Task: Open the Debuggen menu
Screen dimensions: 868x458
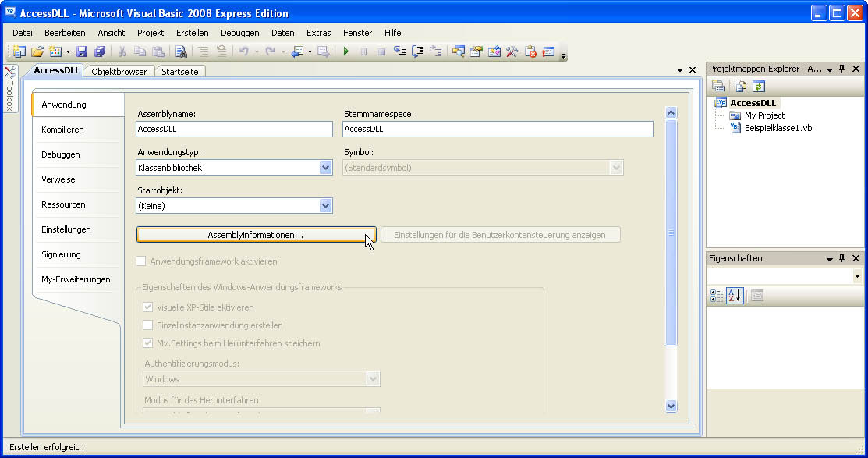Action: 239,33
